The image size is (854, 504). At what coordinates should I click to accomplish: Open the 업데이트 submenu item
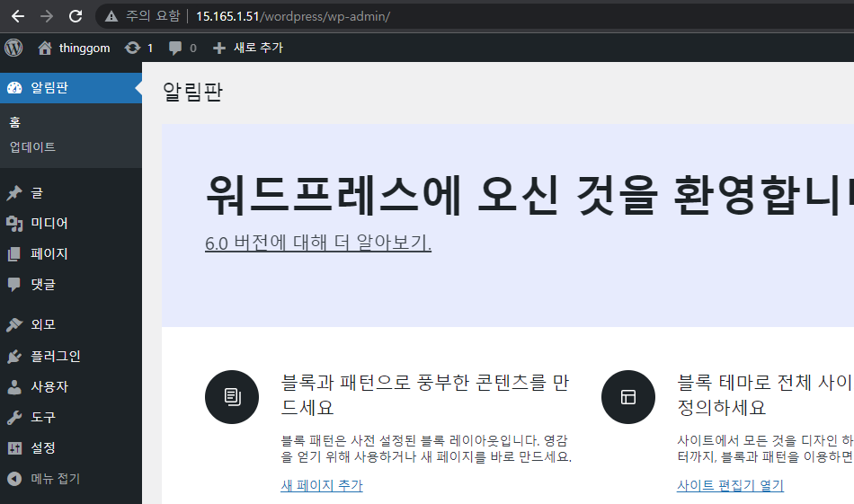pyautogui.click(x=32, y=147)
